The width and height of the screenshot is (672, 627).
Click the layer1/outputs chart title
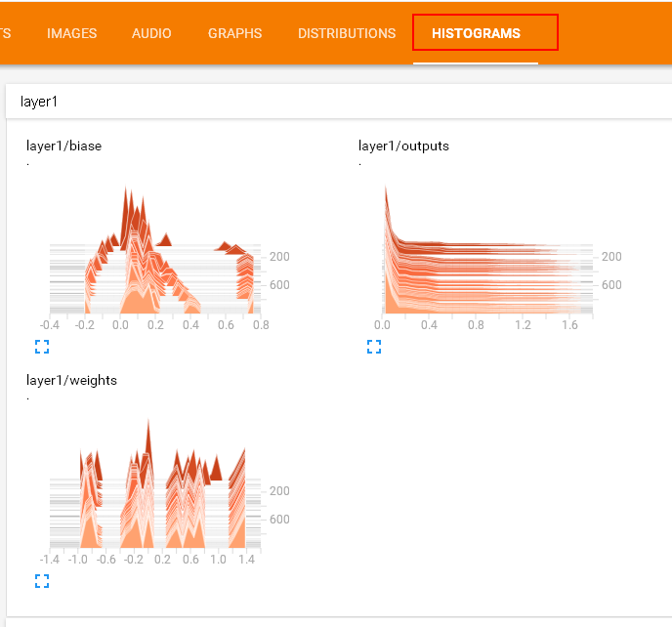(403, 146)
